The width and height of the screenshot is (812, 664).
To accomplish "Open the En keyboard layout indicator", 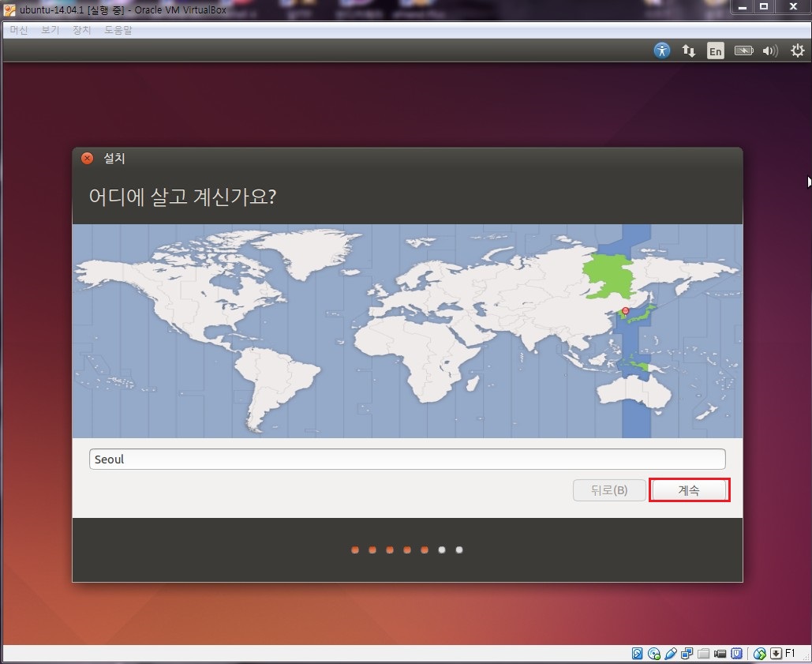I will tap(715, 51).
